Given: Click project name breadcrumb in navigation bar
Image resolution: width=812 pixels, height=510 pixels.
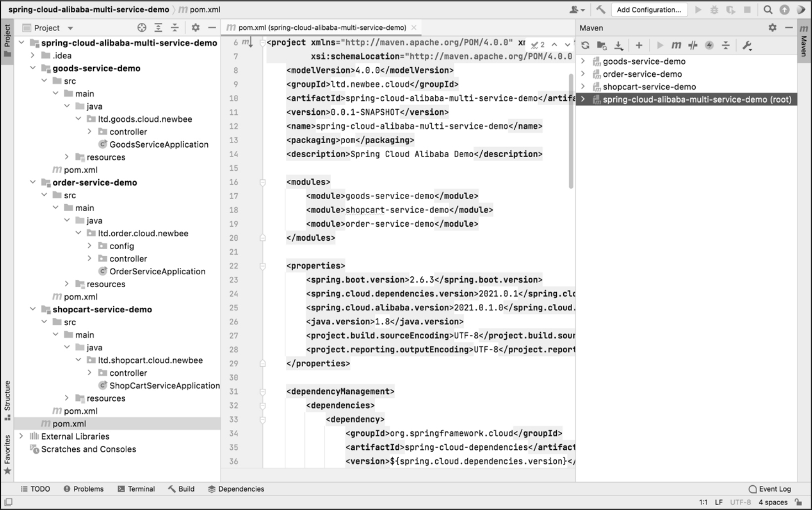Looking at the screenshot, I should (x=89, y=9).
